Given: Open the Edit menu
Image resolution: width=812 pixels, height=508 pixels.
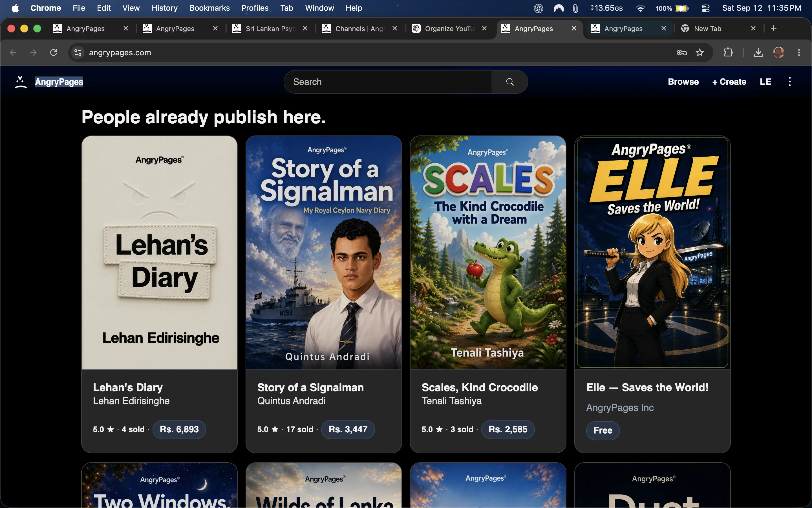Looking at the screenshot, I should [x=104, y=8].
